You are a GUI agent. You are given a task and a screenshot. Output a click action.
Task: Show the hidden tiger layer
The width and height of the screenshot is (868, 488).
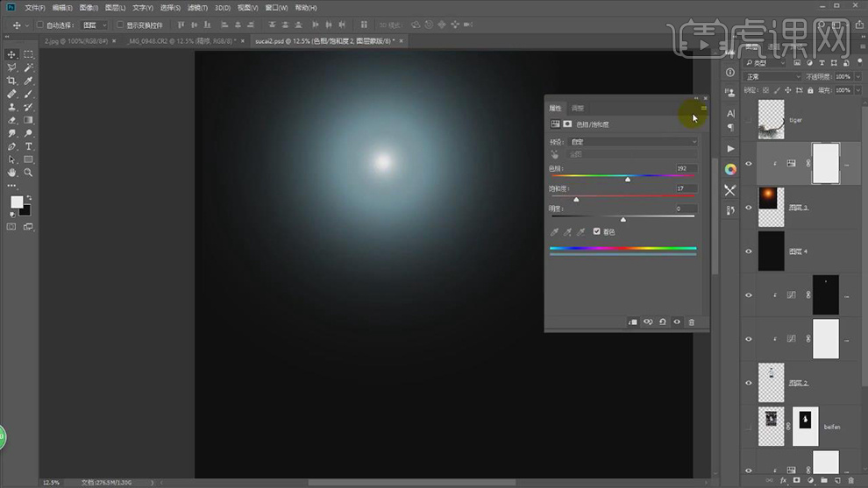(x=748, y=120)
